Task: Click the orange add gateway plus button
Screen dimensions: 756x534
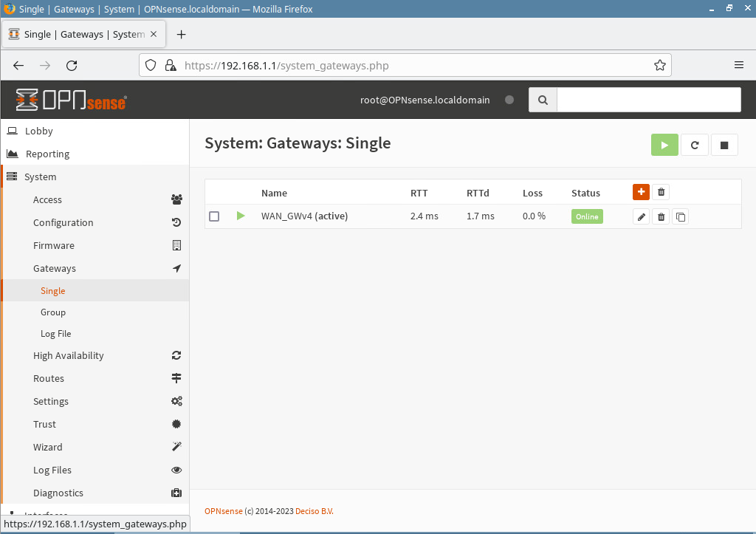Action: pyautogui.click(x=641, y=192)
